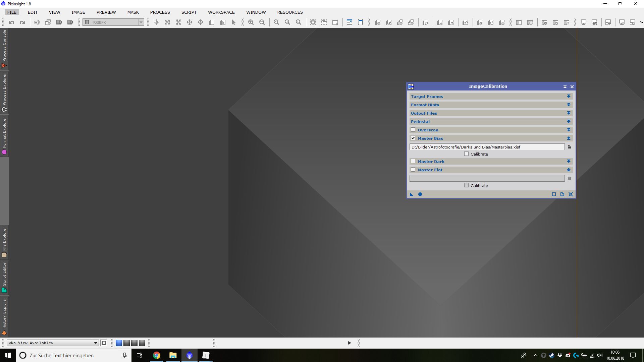Open the SCRIPT menu

189,12
